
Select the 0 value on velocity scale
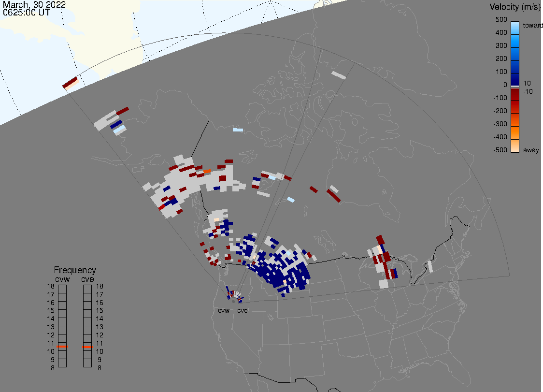click(x=505, y=85)
